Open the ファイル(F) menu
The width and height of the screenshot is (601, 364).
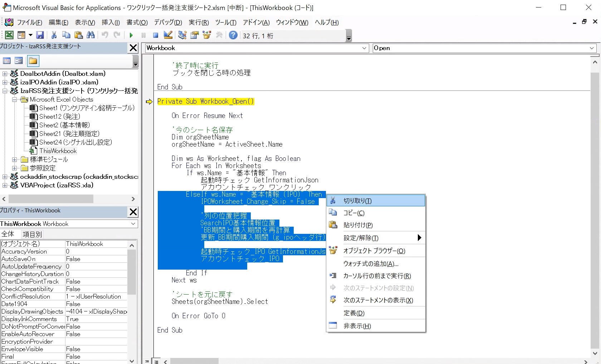click(30, 22)
